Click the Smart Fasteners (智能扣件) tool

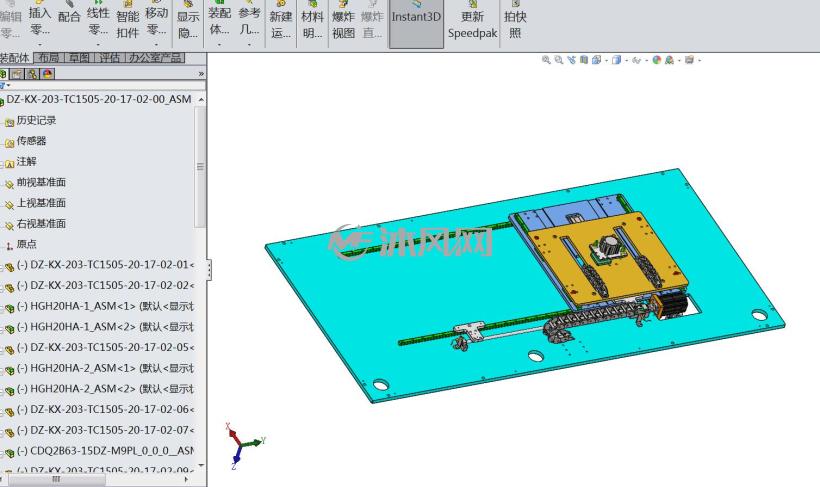click(128, 21)
